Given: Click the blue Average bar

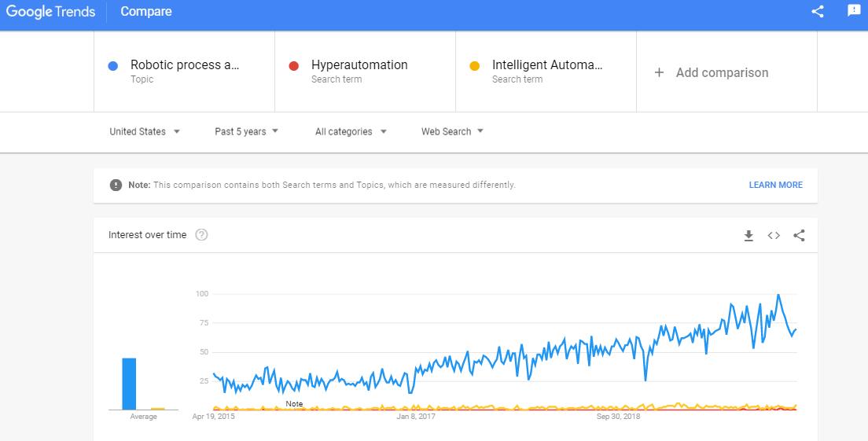Looking at the screenshot, I should 129,384.
